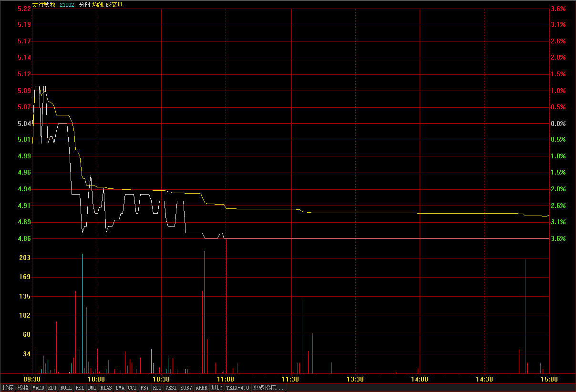Click the 均线 legend label

[x=98, y=5]
